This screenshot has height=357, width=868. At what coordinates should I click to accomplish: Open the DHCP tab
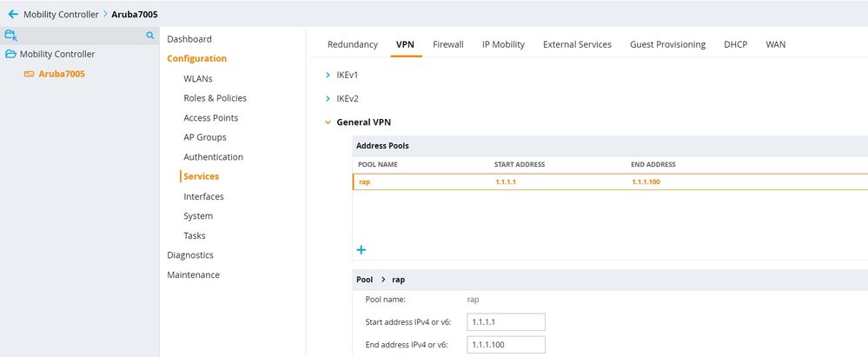735,44
